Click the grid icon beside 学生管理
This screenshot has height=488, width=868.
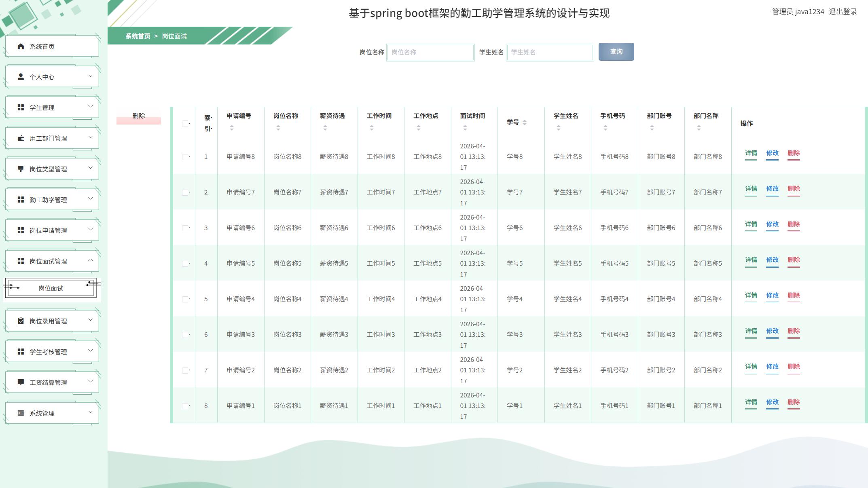(x=21, y=108)
